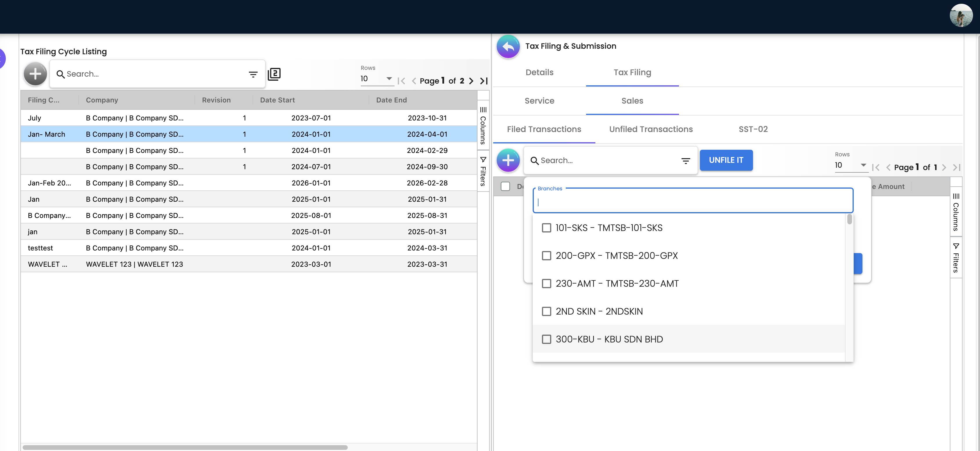Check the 230-AMT - TMTSB-230-AMT branch

(x=546, y=283)
